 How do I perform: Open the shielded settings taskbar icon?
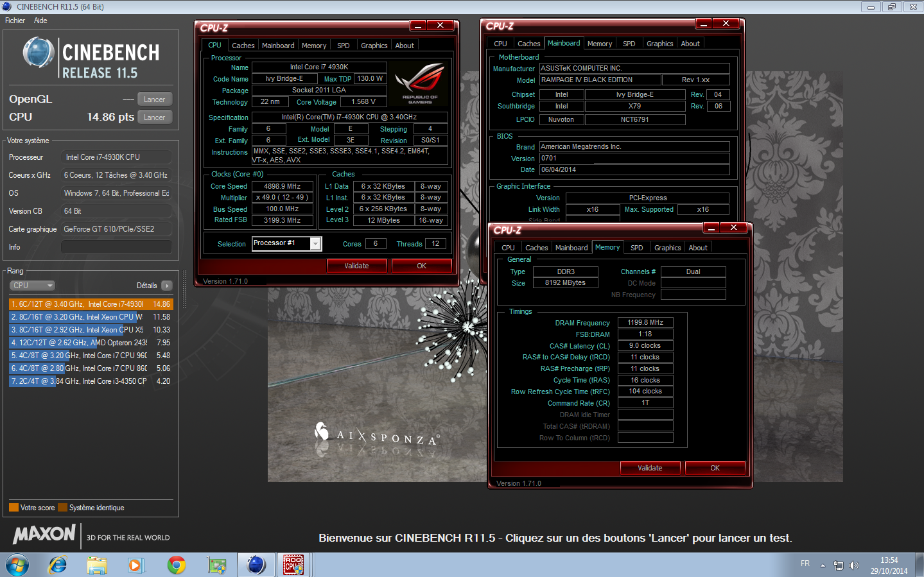[216, 565]
